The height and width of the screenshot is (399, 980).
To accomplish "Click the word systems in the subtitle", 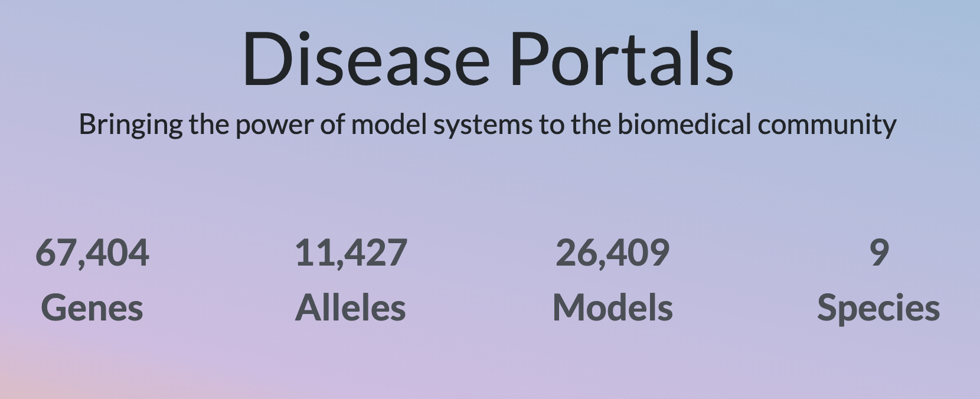I will pos(482,126).
